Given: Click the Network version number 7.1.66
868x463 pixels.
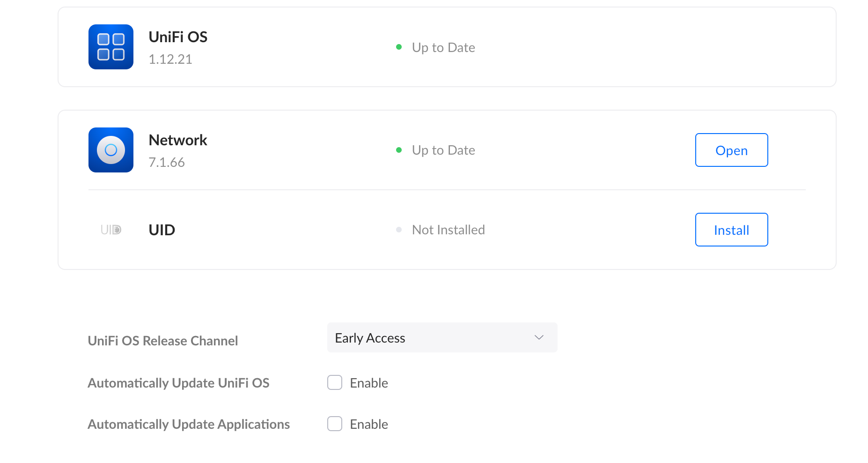Looking at the screenshot, I should tap(167, 162).
